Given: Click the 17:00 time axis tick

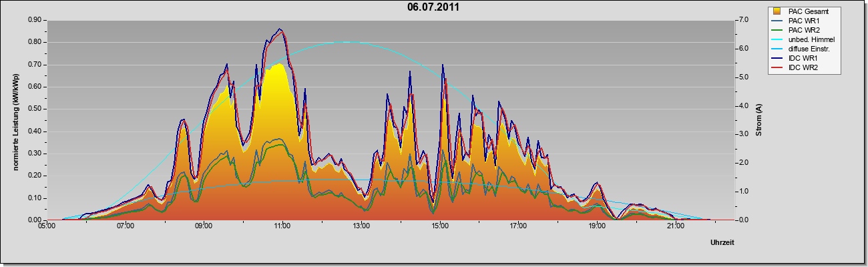Looking at the screenshot, I should [519, 226].
